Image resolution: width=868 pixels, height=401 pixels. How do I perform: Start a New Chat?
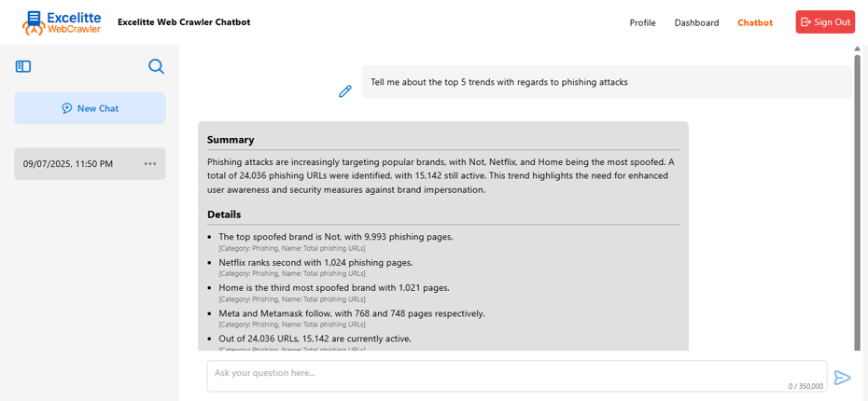coord(90,108)
